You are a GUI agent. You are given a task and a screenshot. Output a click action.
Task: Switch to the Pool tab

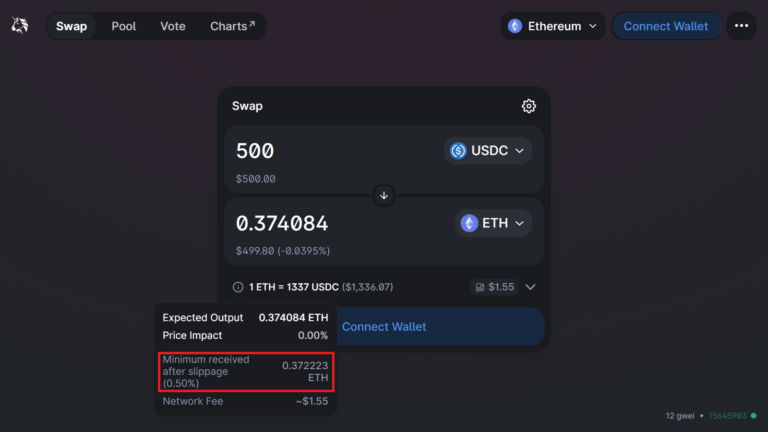[x=123, y=26]
